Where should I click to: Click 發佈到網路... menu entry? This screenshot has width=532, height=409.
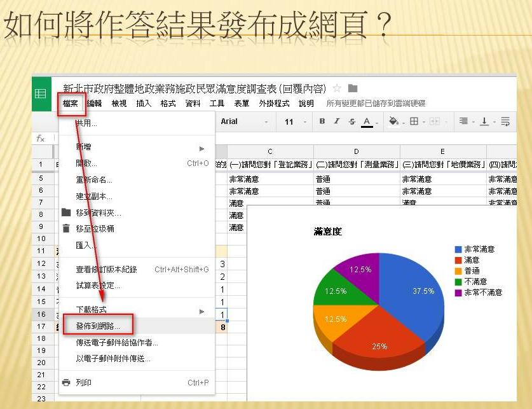137,326
